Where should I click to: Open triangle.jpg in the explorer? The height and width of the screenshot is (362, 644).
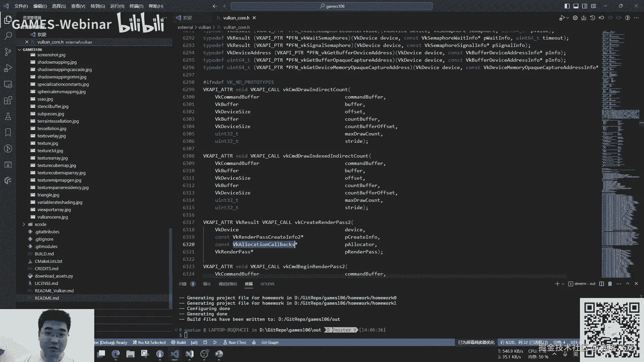(48, 195)
